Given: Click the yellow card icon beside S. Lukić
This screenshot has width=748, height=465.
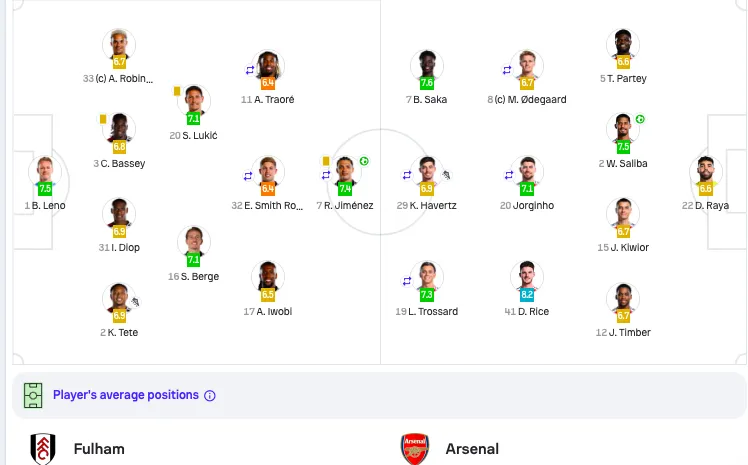Looking at the screenshot, I should click(x=177, y=91).
